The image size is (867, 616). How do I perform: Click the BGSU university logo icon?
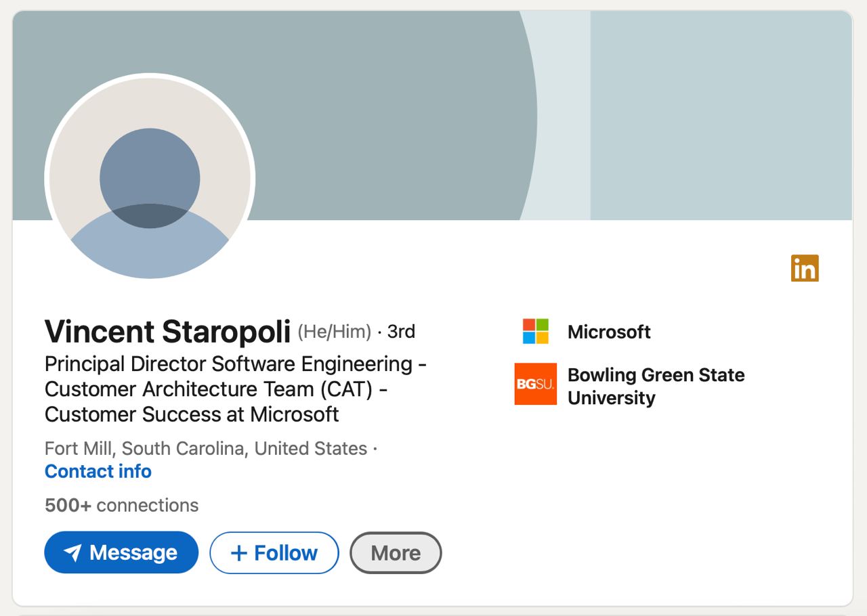point(536,384)
